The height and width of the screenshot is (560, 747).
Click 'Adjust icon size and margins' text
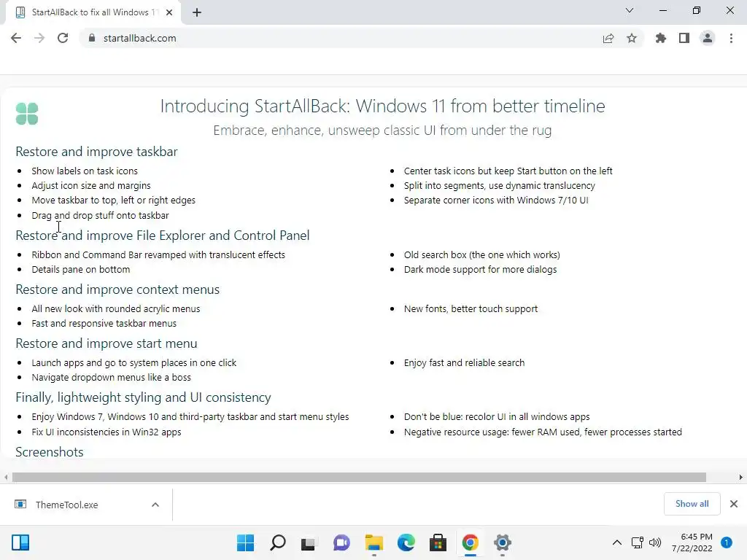91,186
